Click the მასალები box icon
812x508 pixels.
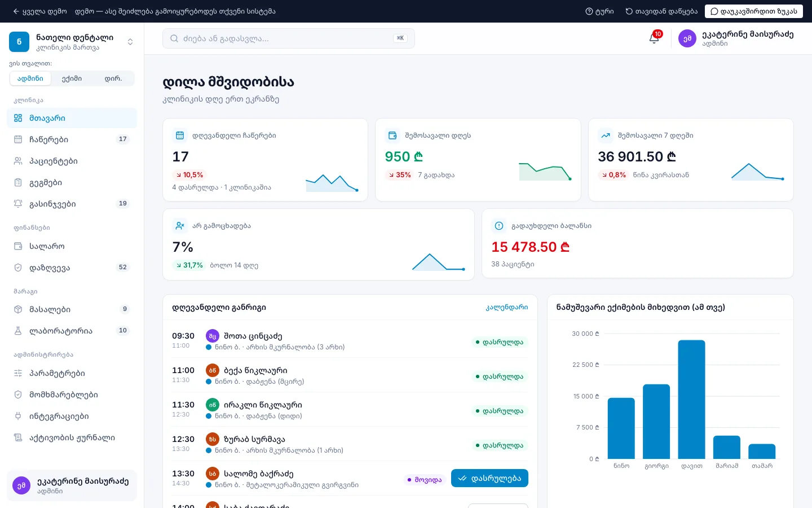click(18, 309)
